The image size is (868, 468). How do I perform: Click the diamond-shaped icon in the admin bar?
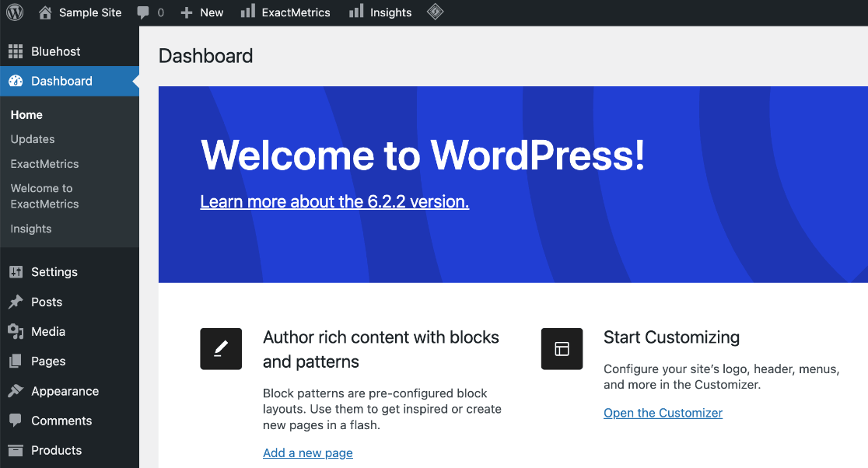435,12
